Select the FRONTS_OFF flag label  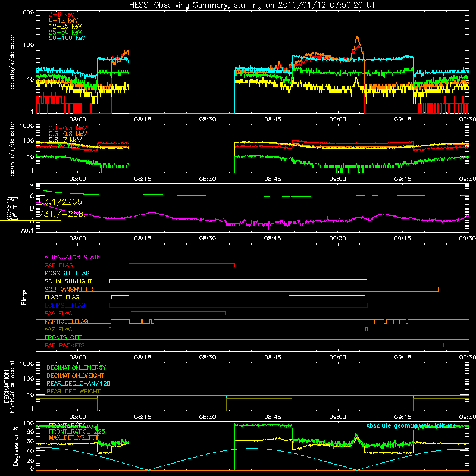coord(63,337)
